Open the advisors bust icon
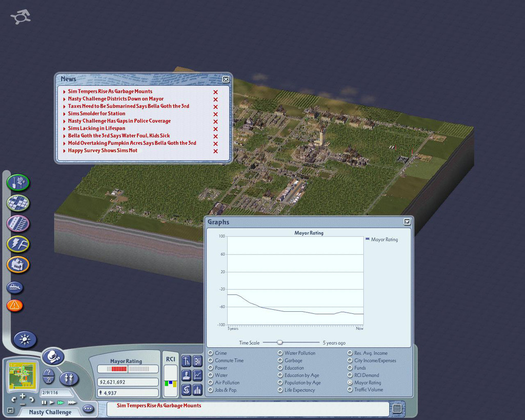 [x=186, y=375]
